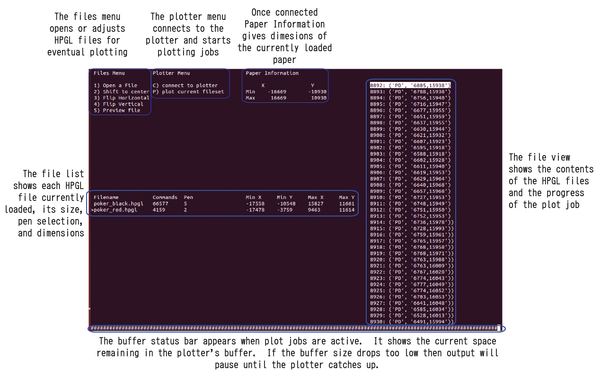
Task: Click the highlighted line 8892 in file view
Action: click(410, 85)
